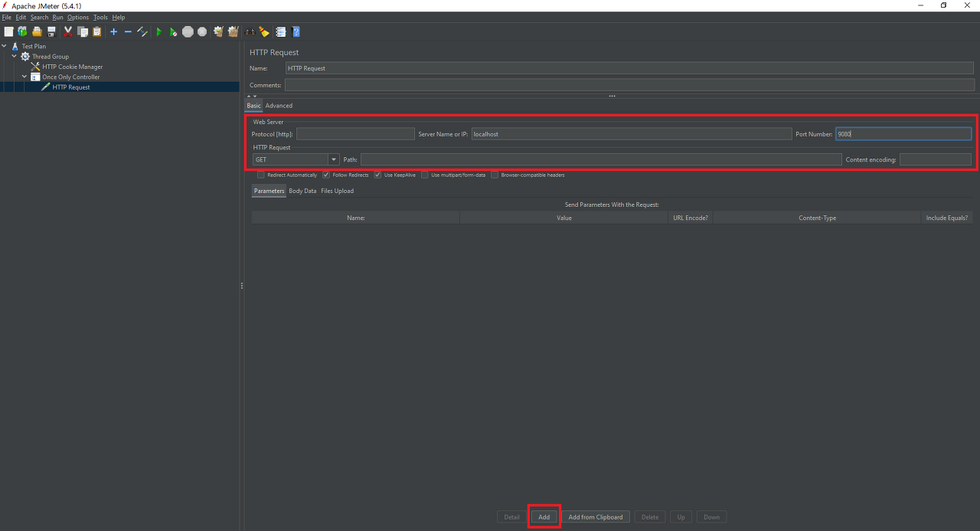The image size is (980, 531).
Task: Select HTTP Cookie Manager in the tree
Action: [x=67, y=67]
